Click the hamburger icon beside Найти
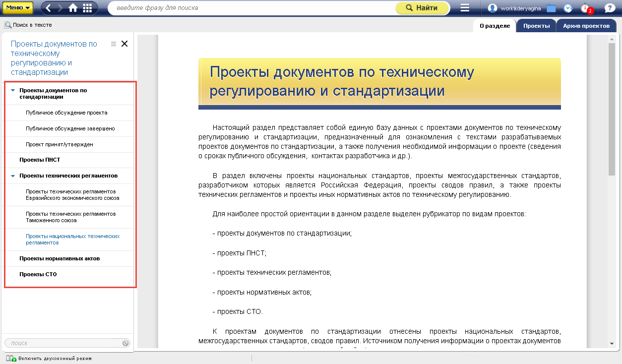This screenshot has width=622, height=364. pyautogui.click(x=465, y=8)
